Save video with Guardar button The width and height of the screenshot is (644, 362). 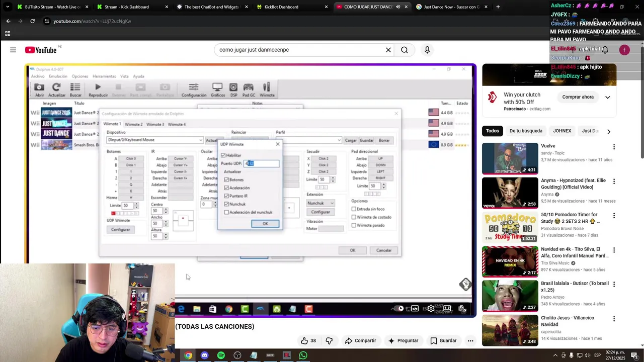click(x=443, y=341)
